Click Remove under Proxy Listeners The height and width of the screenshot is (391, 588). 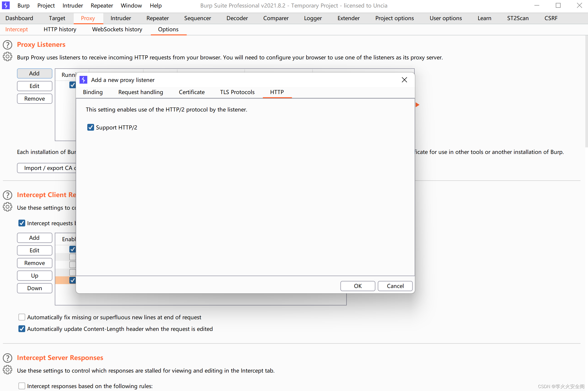click(x=35, y=99)
